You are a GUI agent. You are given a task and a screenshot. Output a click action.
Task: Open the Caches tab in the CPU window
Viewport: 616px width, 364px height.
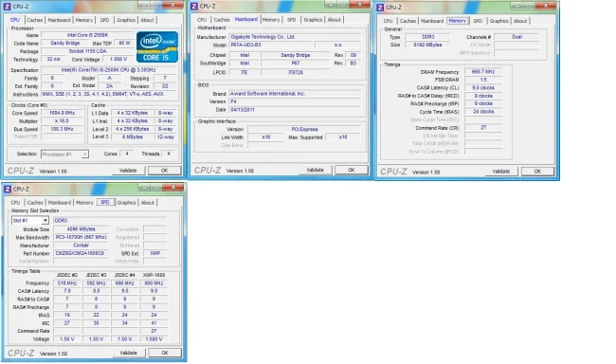(x=34, y=20)
